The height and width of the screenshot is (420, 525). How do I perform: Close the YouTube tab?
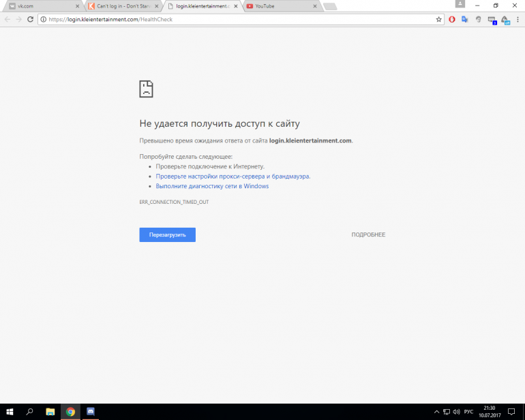tap(314, 6)
